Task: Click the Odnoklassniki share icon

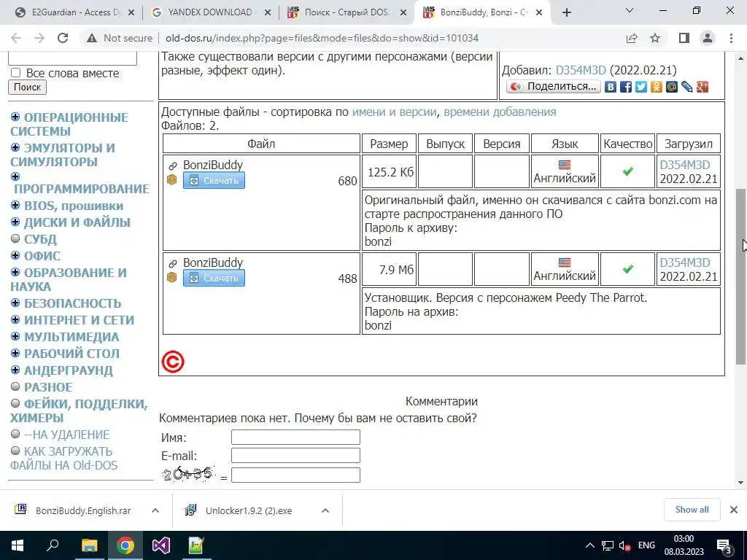Action: pyautogui.click(x=656, y=87)
